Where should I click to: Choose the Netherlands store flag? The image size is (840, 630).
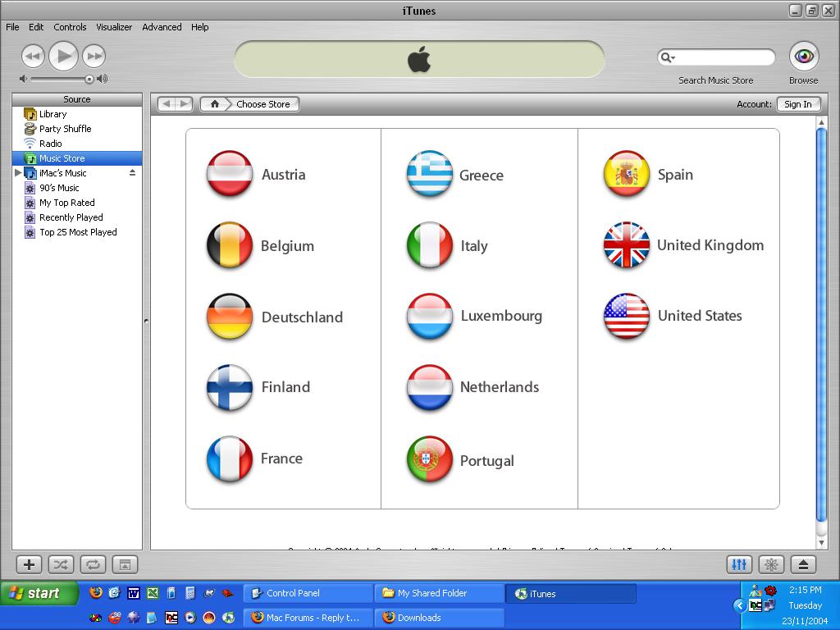coord(430,387)
